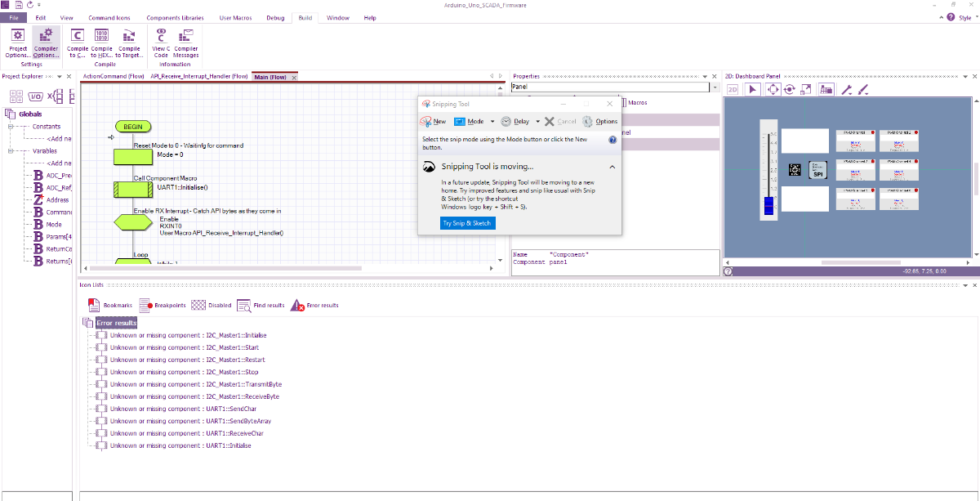
Task: Show Bookmarks in Icon Lists
Action: (x=110, y=305)
